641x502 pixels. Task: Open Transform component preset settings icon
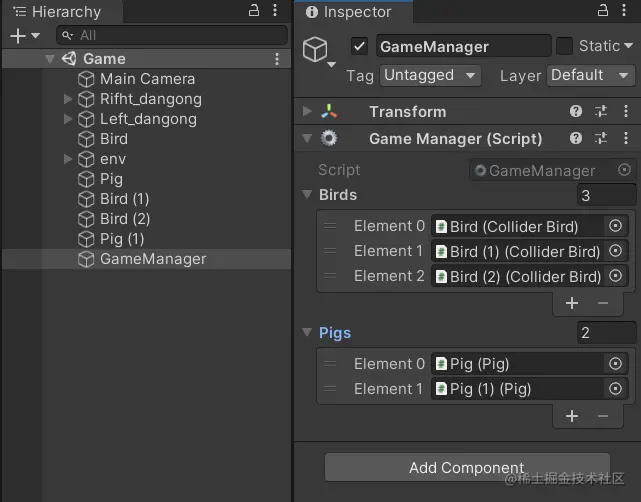(601, 111)
